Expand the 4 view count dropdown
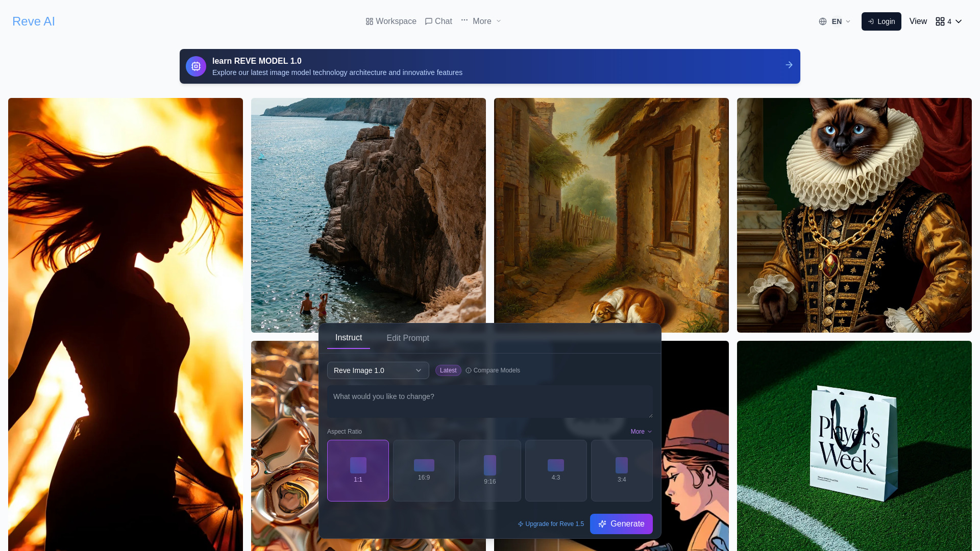The height and width of the screenshot is (551, 980). [949, 21]
